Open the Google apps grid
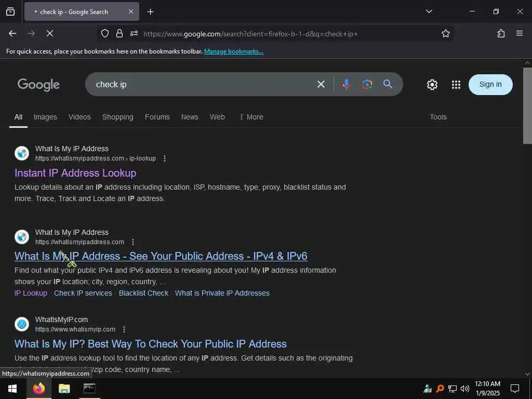Image resolution: width=532 pixels, height=399 pixels. 456,85
